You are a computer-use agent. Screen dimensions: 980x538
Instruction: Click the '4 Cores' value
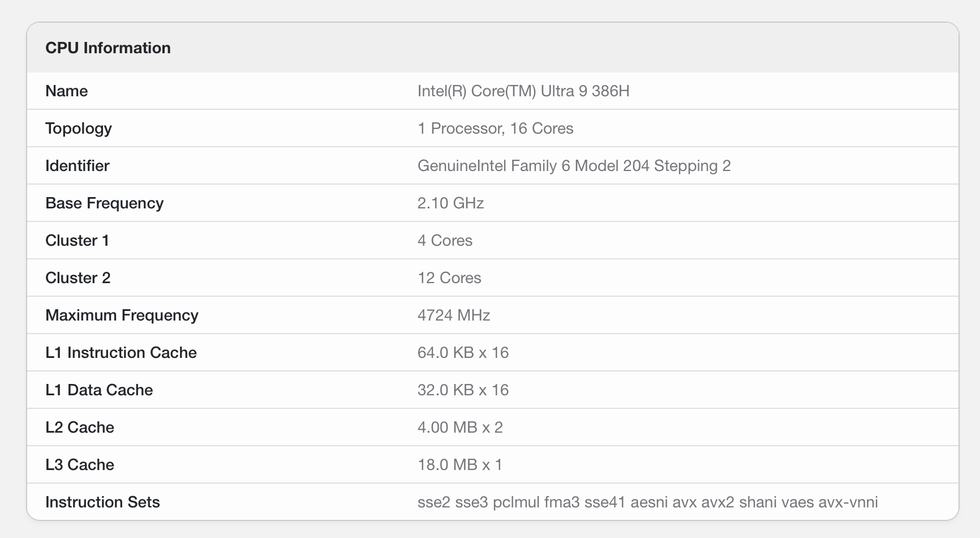pos(445,241)
